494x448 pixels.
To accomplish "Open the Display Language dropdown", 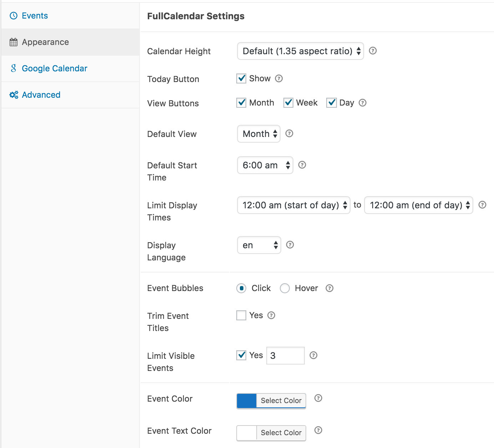I will (259, 245).
